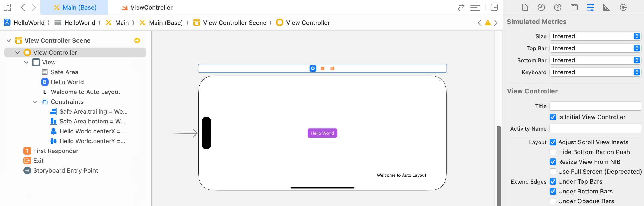Select the Hello World.centerX constraint

tap(92, 131)
